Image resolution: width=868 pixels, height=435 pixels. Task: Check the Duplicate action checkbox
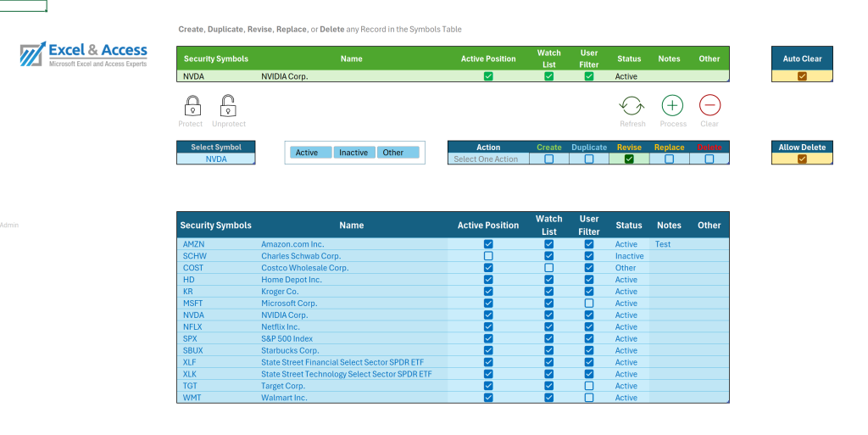[x=589, y=159]
